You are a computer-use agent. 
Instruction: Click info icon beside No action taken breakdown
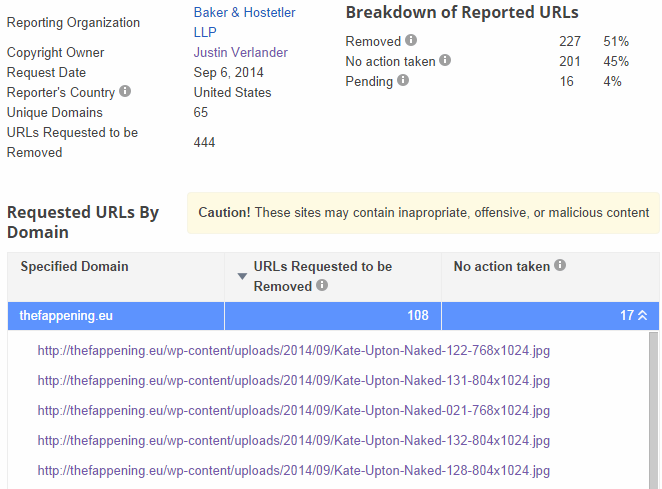(x=445, y=60)
